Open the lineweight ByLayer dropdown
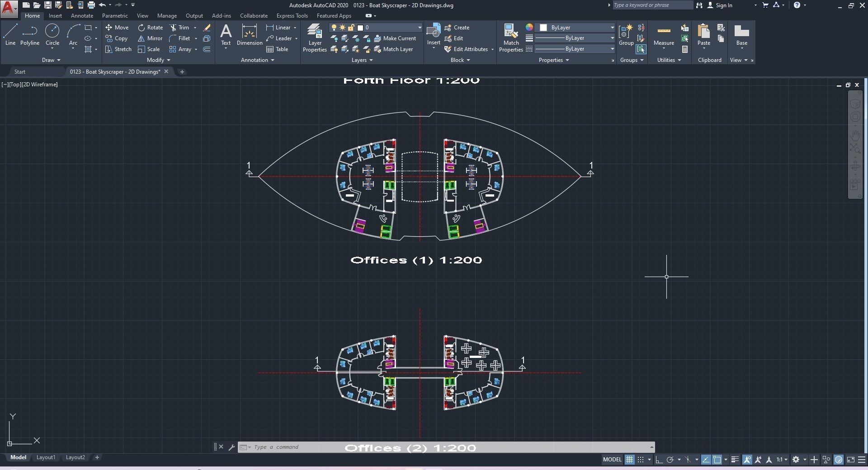This screenshot has height=470, width=868. [575, 38]
